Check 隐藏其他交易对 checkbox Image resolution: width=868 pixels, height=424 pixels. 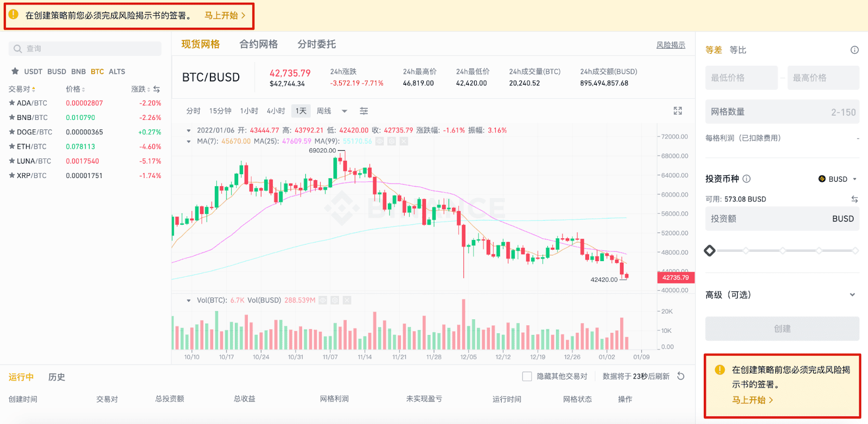click(527, 376)
